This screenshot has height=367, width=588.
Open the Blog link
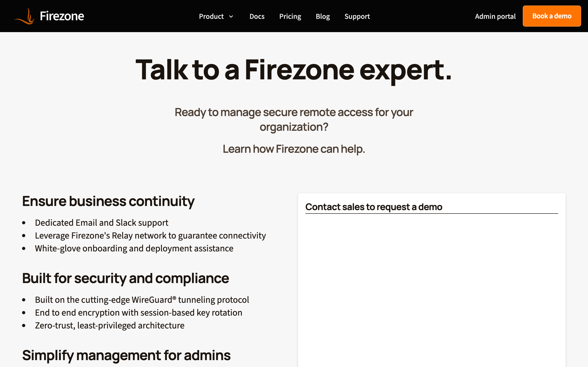pyautogui.click(x=323, y=17)
